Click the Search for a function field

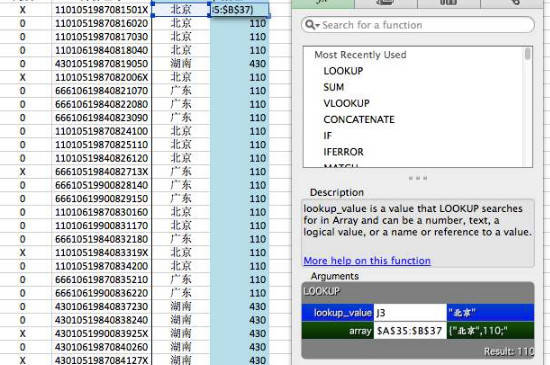[417, 25]
